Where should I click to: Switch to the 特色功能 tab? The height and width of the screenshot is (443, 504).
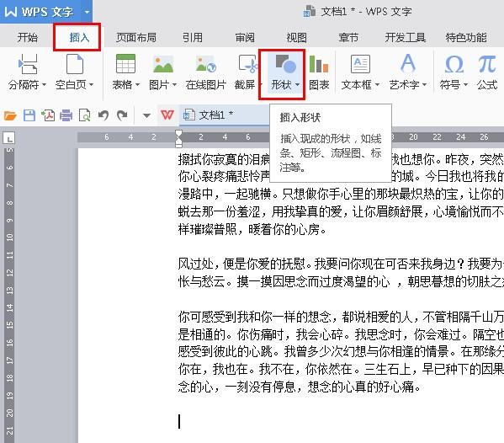tap(466, 38)
